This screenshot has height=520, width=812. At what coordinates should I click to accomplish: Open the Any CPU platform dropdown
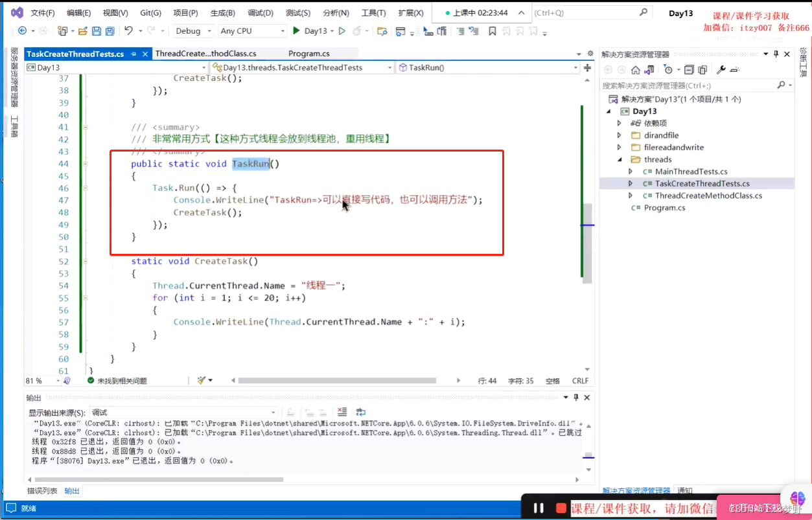253,31
